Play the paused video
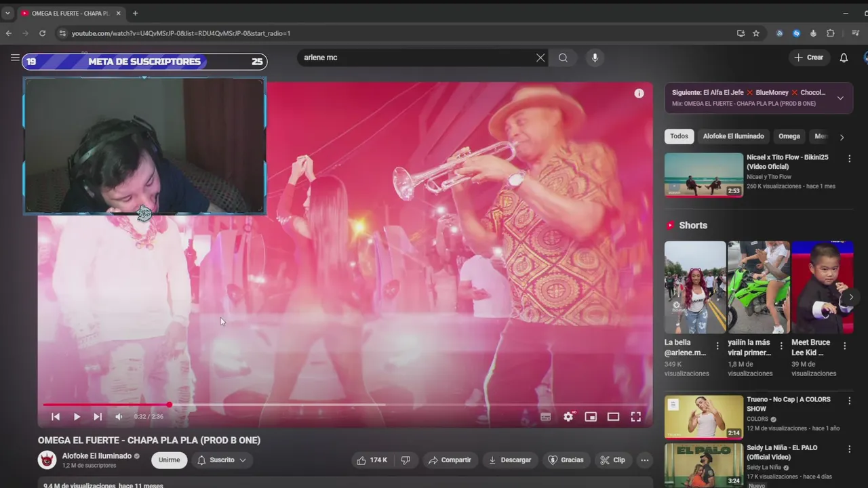This screenshot has width=868, height=488. (x=77, y=417)
